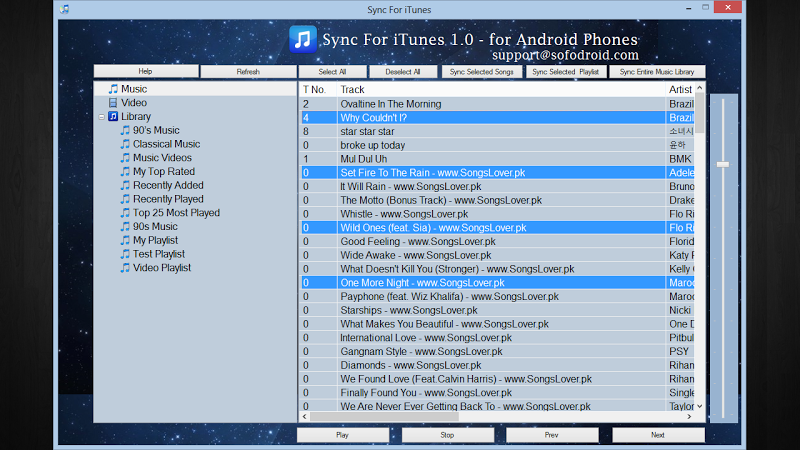Select Music in the tree
This screenshot has height=450, width=800.
click(x=134, y=89)
